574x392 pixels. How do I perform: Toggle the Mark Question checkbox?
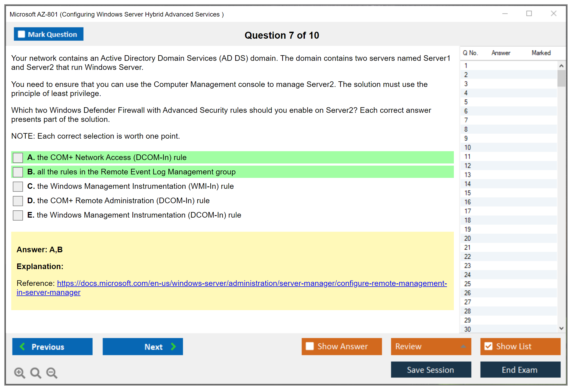tap(21, 34)
